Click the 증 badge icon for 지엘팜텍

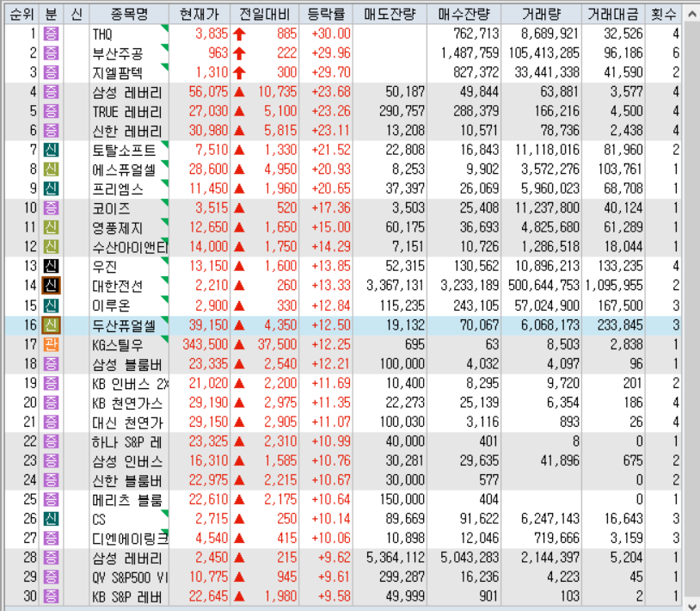[51, 72]
